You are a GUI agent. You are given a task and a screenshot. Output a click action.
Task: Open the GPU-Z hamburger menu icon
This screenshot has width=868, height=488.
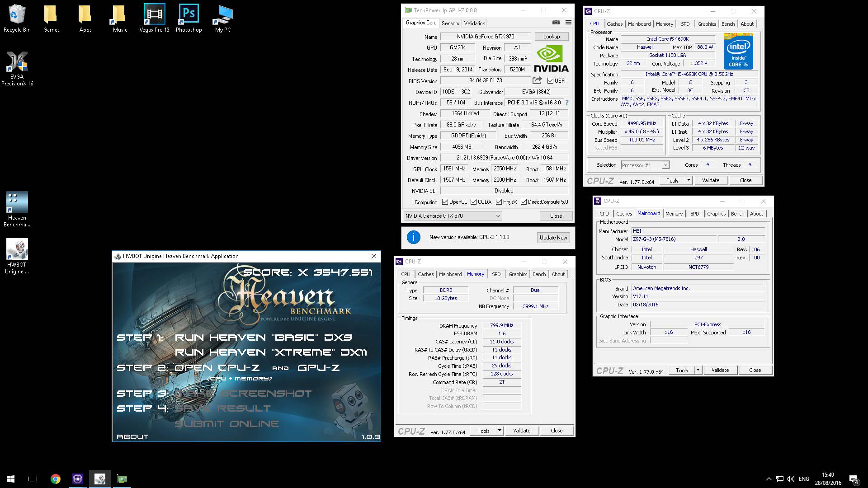click(568, 23)
